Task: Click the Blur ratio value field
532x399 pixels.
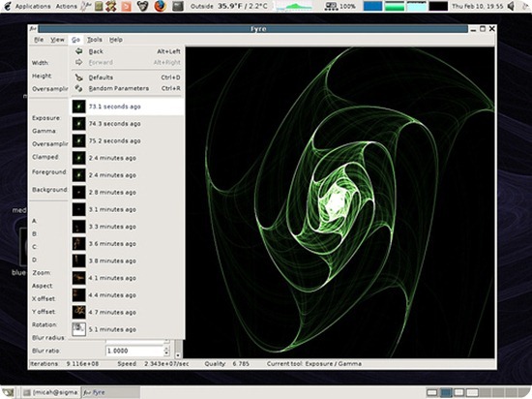Action: click(x=134, y=351)
